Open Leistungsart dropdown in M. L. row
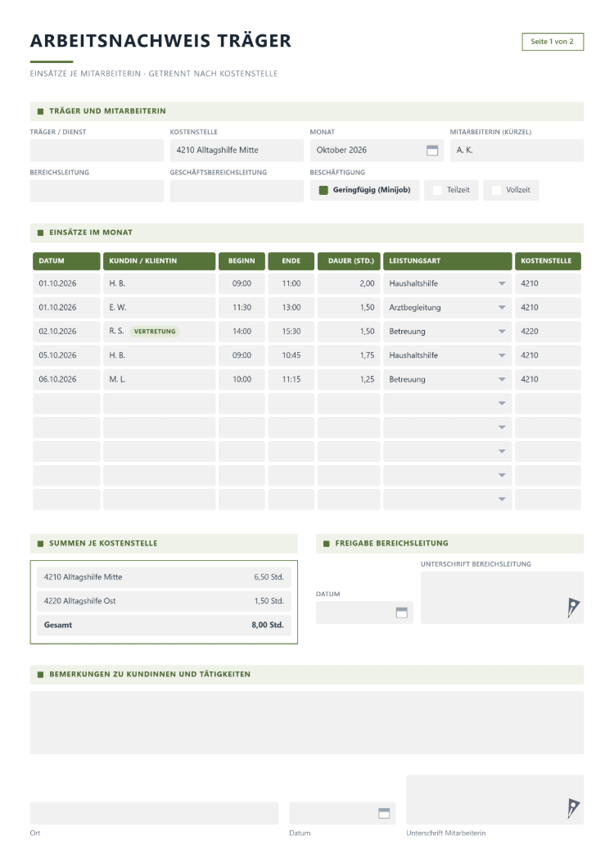This screenshot has width=614, height=868. pyautogui.click(x=502, y=379)
